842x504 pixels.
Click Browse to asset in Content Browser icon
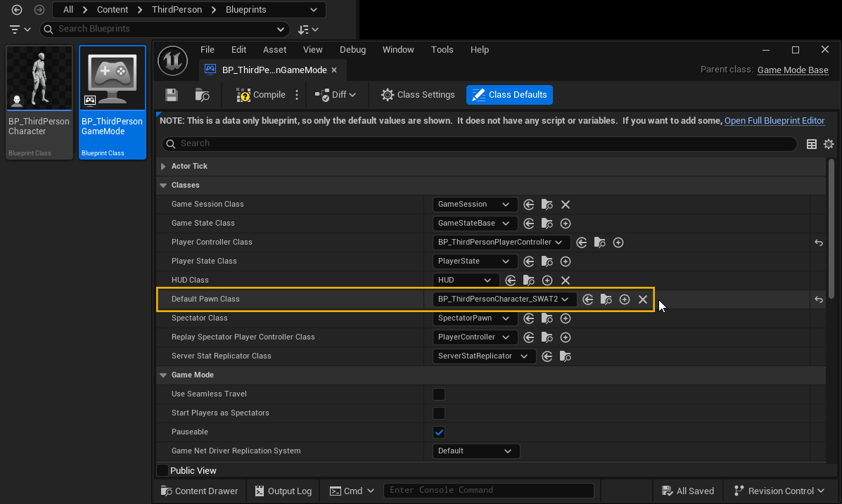click(203, 95)
